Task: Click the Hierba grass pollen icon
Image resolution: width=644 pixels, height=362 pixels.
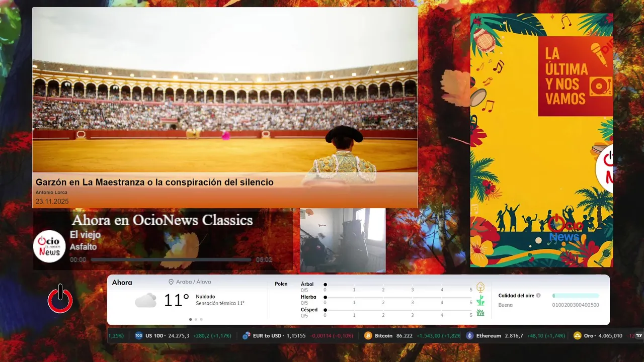Action: pyautogui.click(x=480, y=300)
